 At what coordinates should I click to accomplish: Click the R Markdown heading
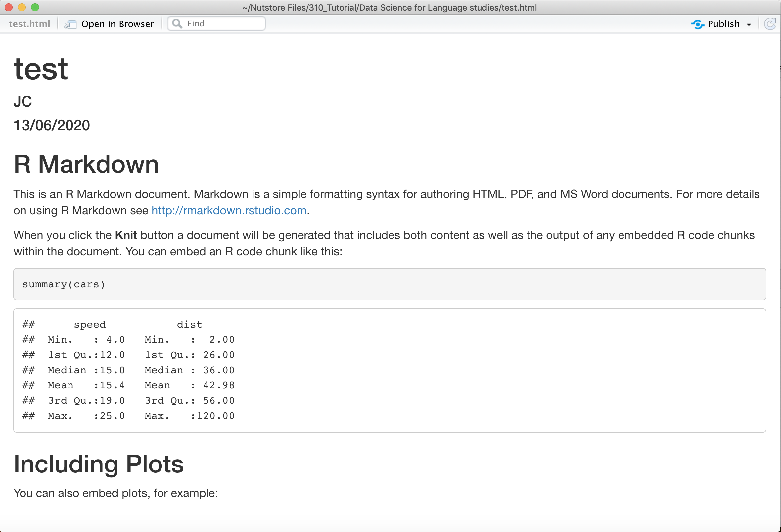click(86, 164)
